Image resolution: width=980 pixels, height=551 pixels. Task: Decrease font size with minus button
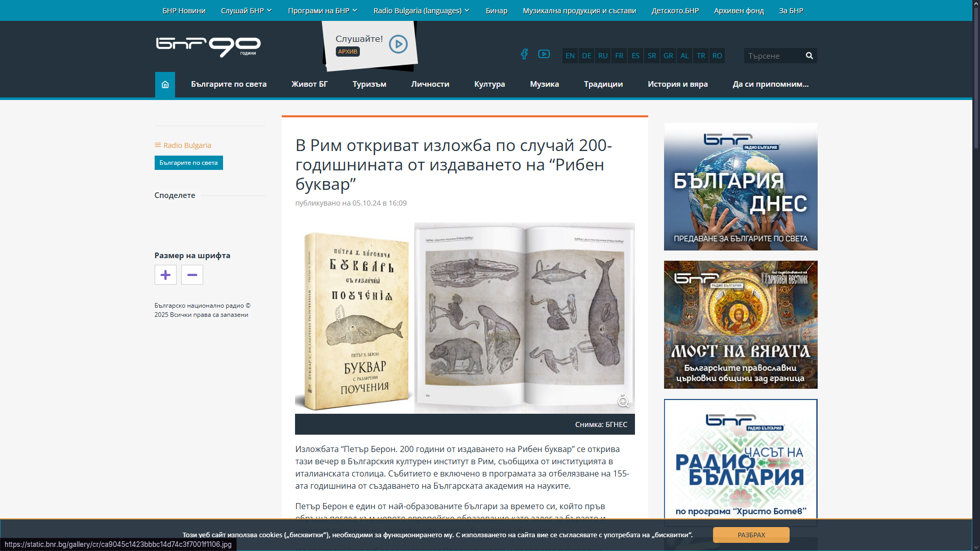(x=192, y=275)
